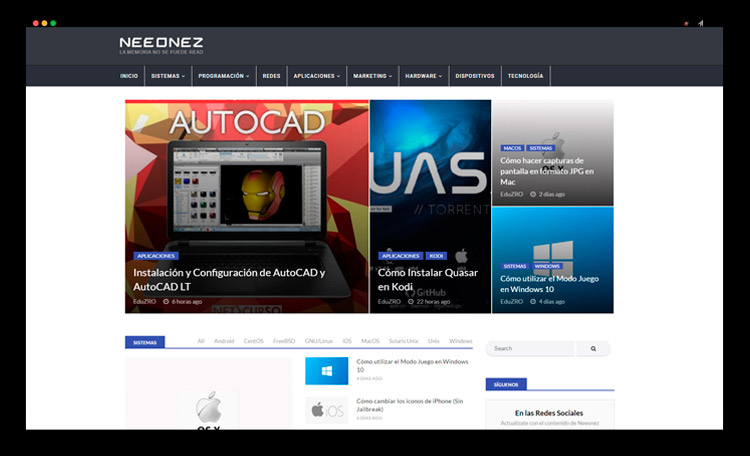Screen dimensions: 750x456
Task: Click the Sistemas section heading label
Action: tap(145, 342)
